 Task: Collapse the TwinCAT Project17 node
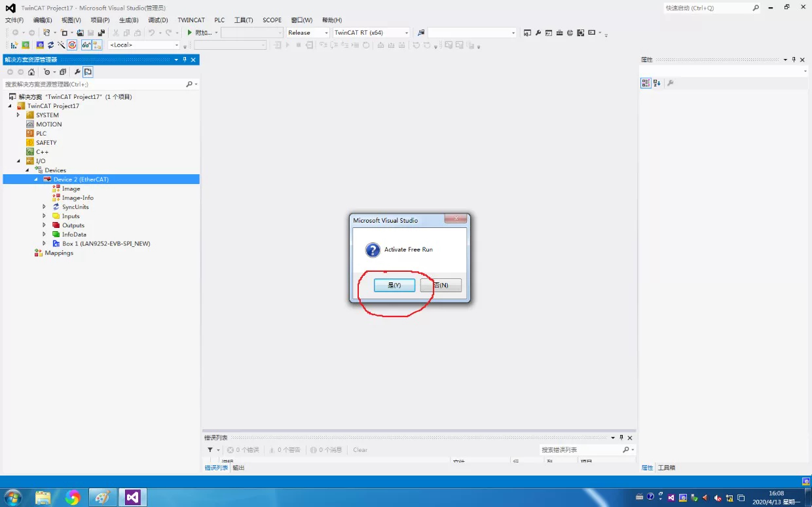pos(10,105)
